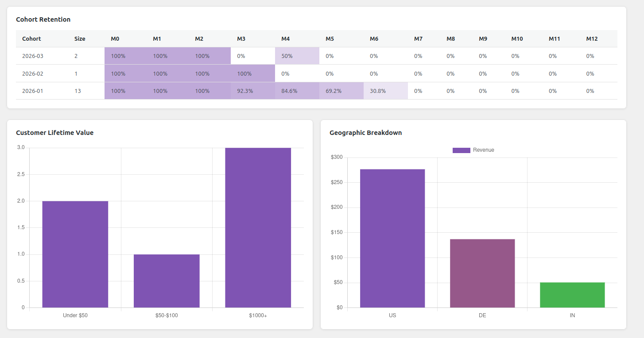Select cohort row 2026-02

coord(317,73)
